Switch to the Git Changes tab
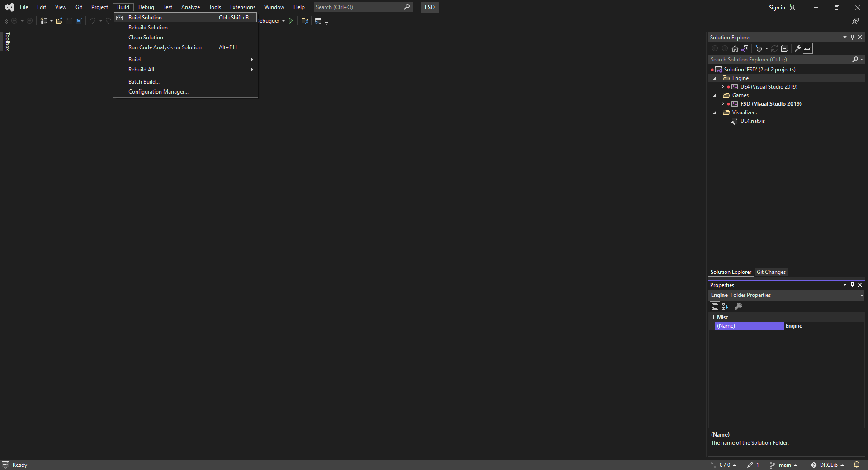The width and height of the screenshot is (868, 470). coord(771,272)
